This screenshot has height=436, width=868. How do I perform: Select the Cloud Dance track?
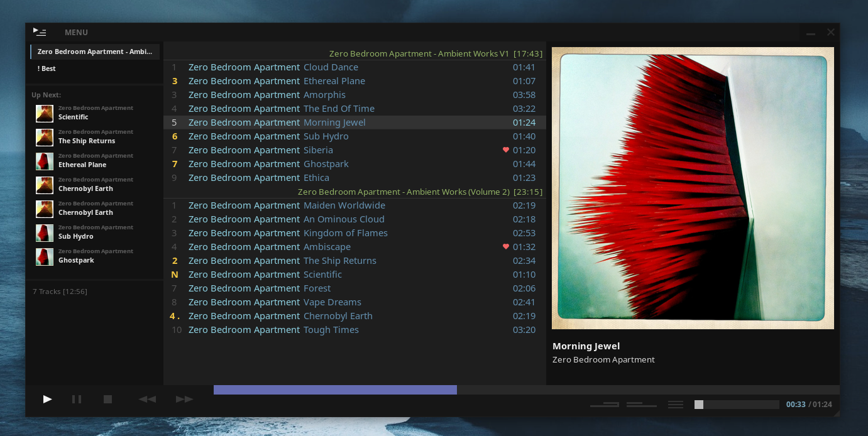point(355,67)
